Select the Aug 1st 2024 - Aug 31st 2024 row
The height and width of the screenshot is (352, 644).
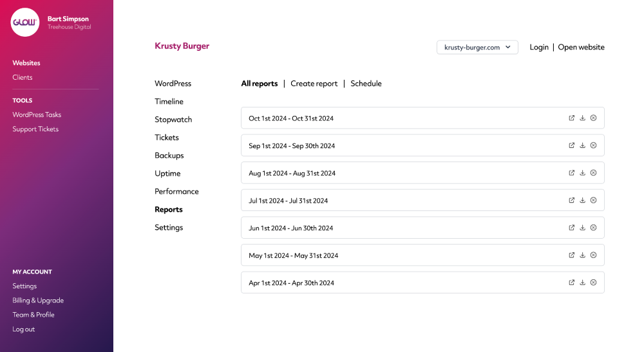point(422,173)
